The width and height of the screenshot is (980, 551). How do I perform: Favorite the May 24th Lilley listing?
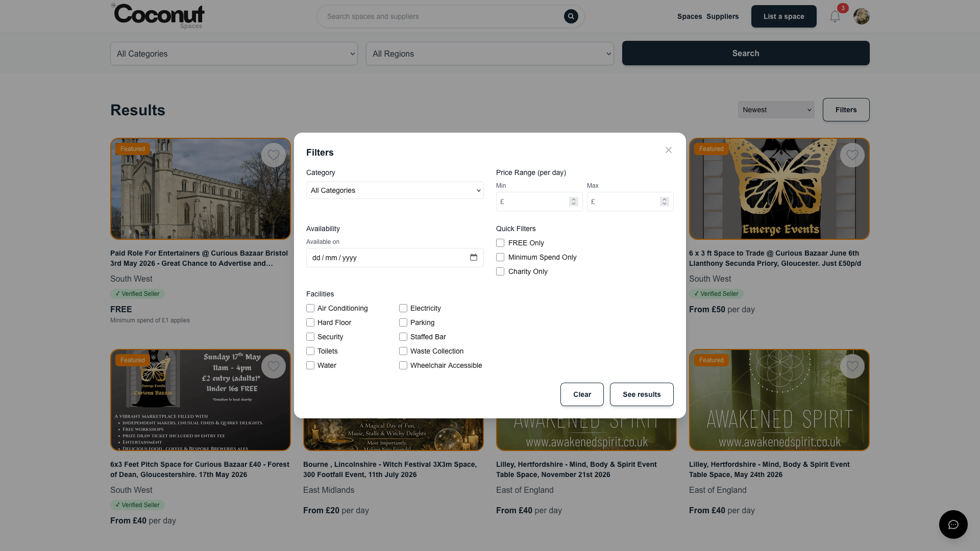852,366
